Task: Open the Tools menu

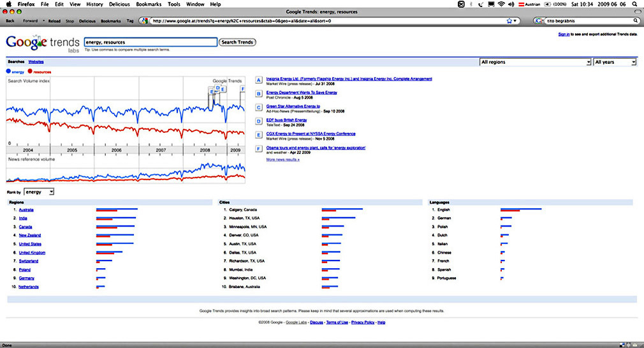Action: tap(174, 4)
